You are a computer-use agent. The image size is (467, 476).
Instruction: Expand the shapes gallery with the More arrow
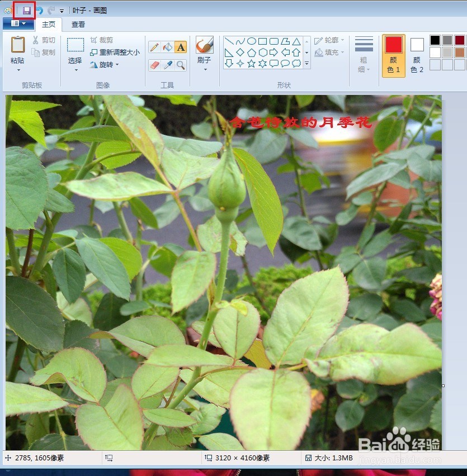coord(307,64)
